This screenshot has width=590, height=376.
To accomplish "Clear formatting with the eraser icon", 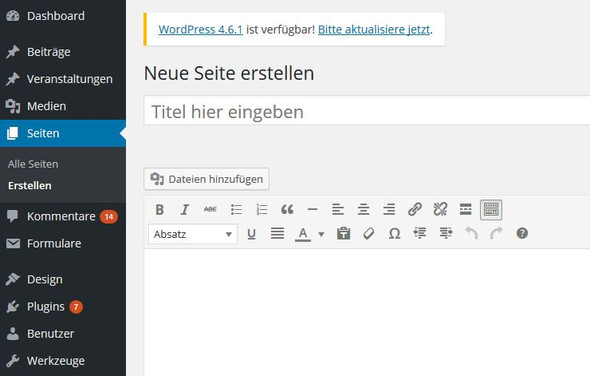I will (x=369, y=234).
